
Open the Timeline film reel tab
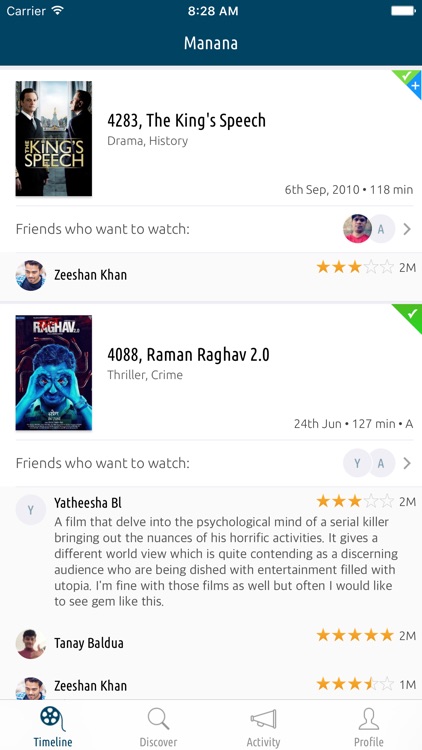click(53, 726)
